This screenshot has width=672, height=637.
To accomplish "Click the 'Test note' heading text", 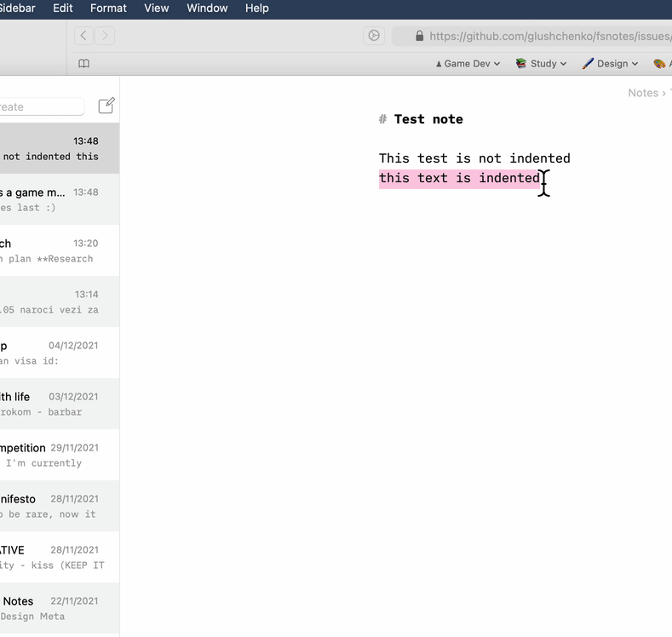I will point(428,119).
